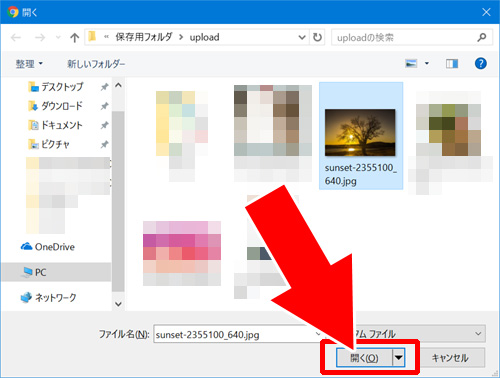Open the 整理 menu
Image resolution: width=500 pixels, height=378 pixels.
pyautogui.click(x=29, y=64)
